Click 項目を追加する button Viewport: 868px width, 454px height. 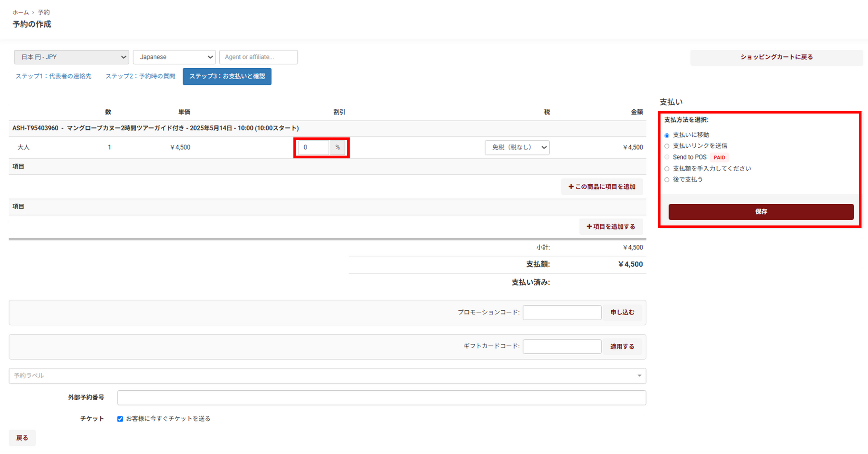point(611,227)
